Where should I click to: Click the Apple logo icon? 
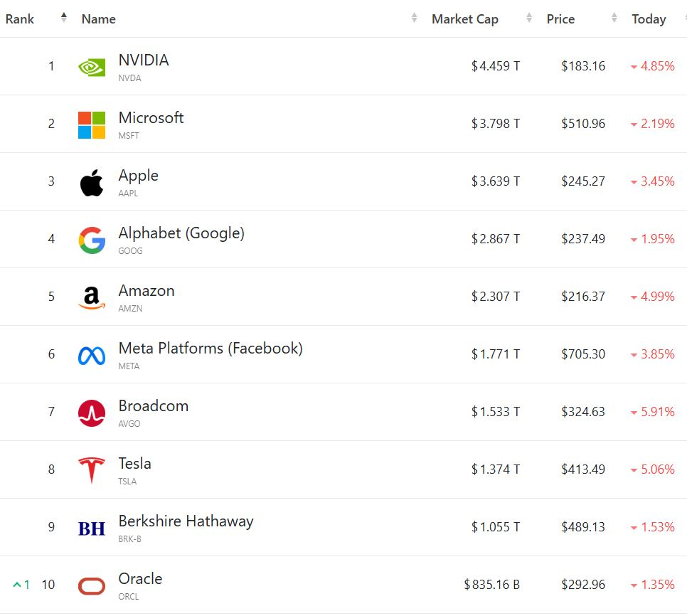(x=92, y=182)
